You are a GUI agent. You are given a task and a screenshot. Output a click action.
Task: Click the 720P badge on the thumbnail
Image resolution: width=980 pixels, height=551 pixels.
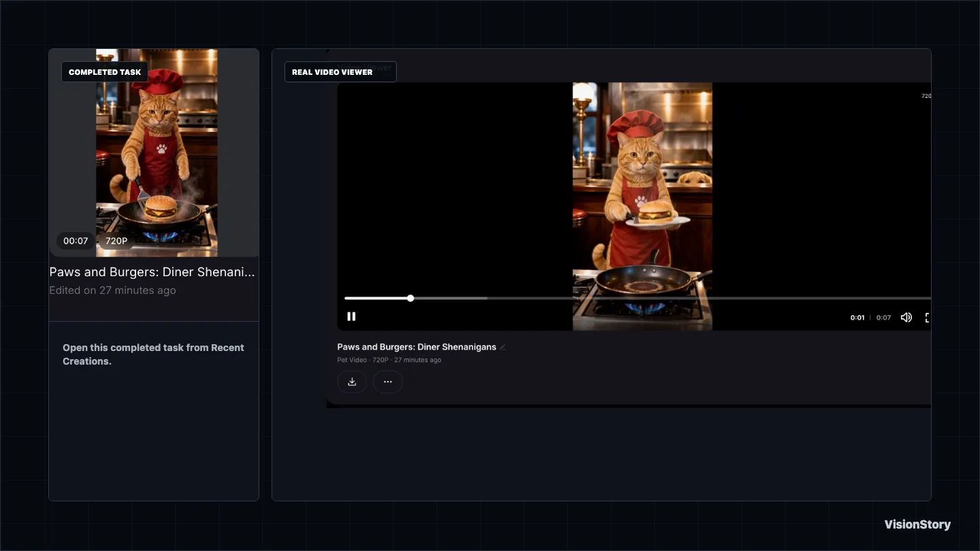coord(116,241)
